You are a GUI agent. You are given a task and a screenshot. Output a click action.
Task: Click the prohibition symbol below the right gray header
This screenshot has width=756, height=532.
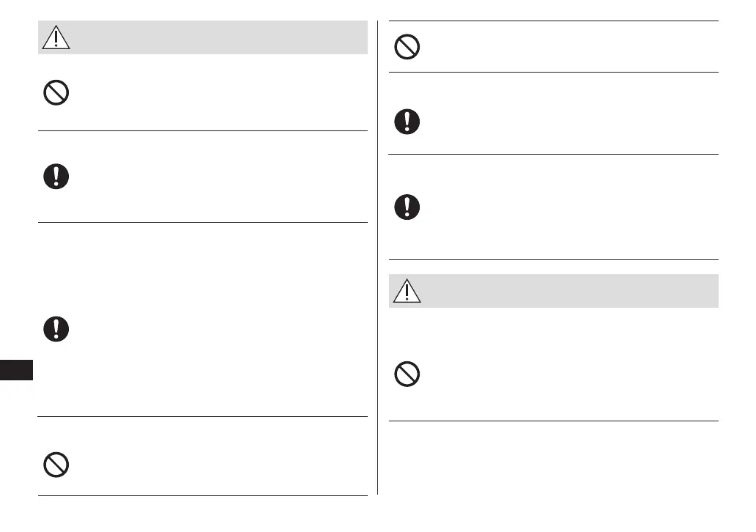click(407, 374)
